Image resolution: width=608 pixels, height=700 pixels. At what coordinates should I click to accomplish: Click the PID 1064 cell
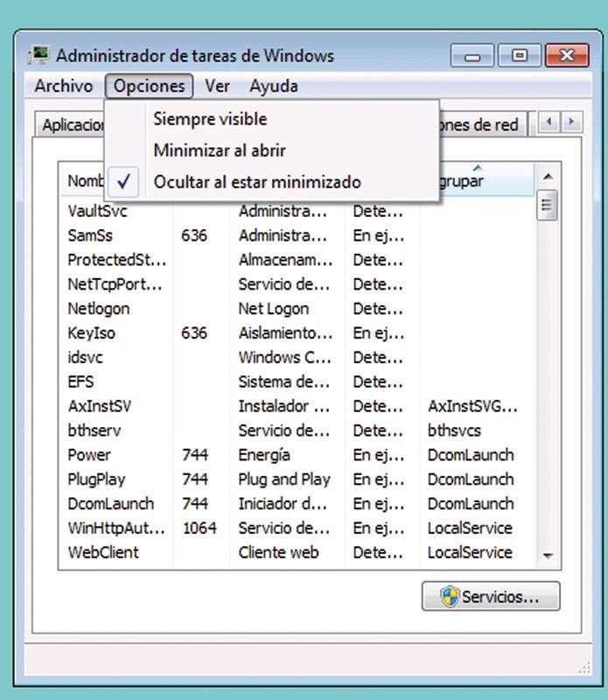pos(199,528)
